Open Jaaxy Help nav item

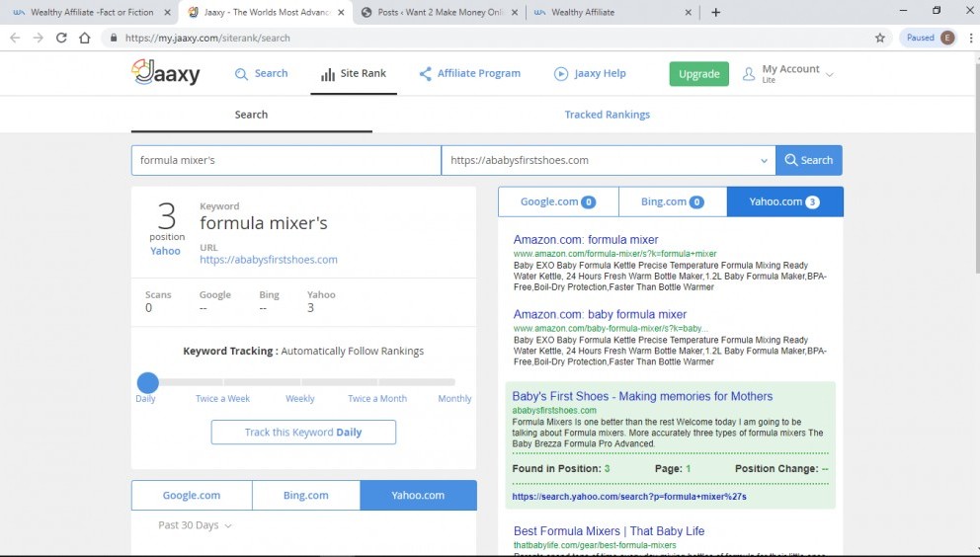(590, 74)
